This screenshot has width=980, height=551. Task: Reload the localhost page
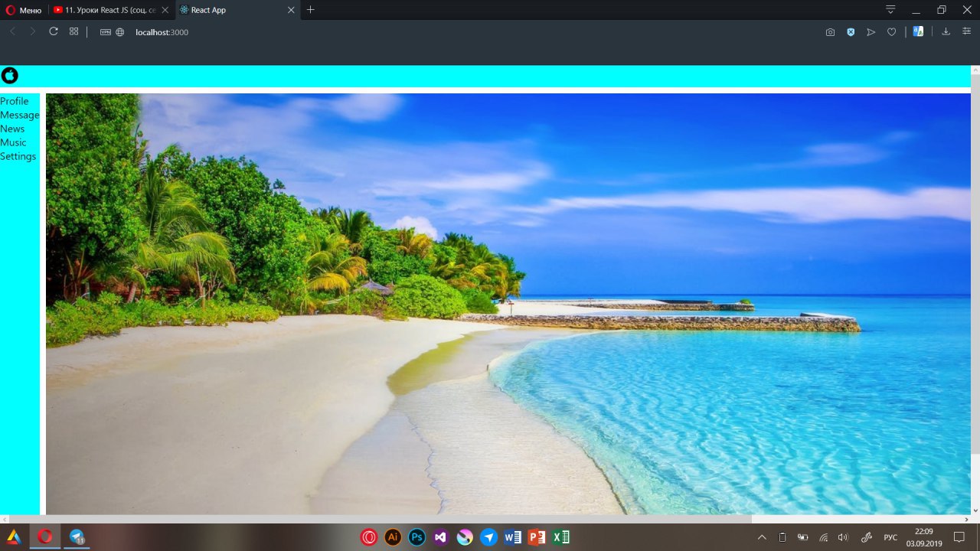pos(54,32)
